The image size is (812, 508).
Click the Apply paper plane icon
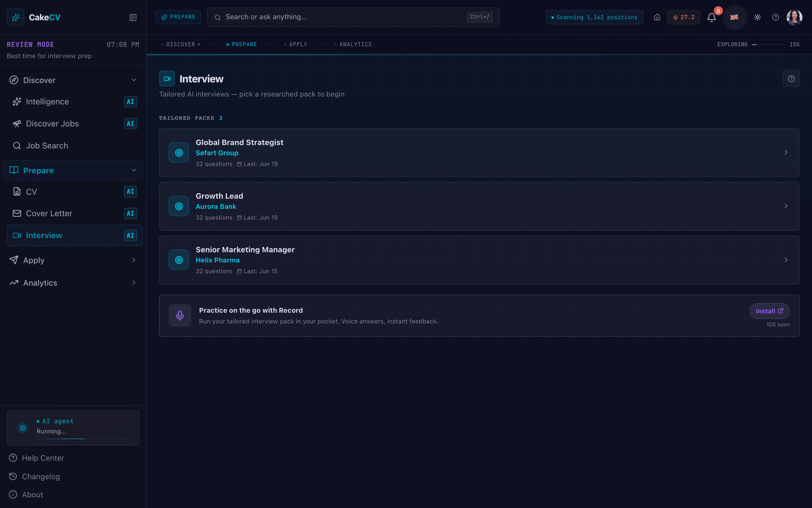14,260
